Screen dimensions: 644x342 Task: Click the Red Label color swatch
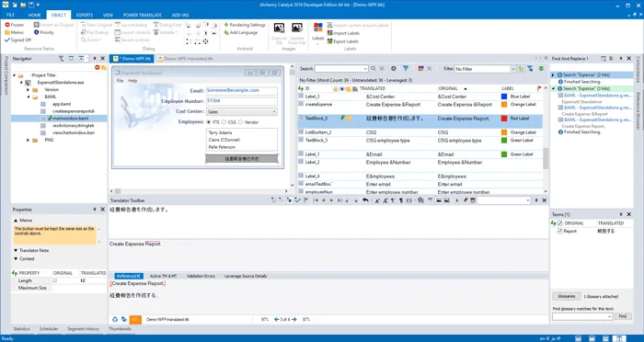pyautogui.click(x=504, y=119)
